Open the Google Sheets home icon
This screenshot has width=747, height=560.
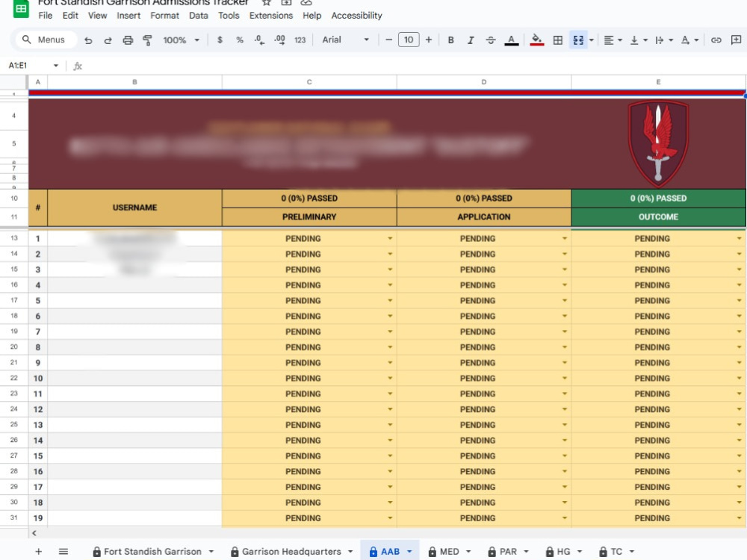21,8
